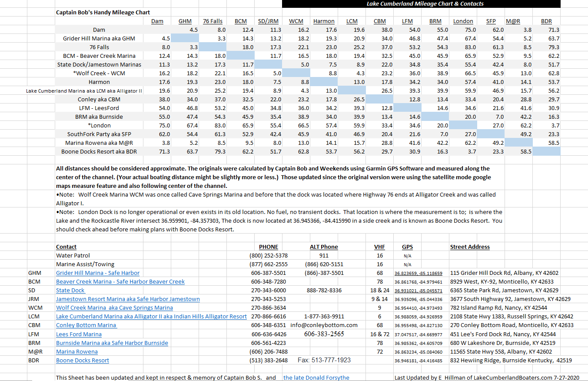Select the Harmon column header
The image size is (588, 381).
point(324,21)
